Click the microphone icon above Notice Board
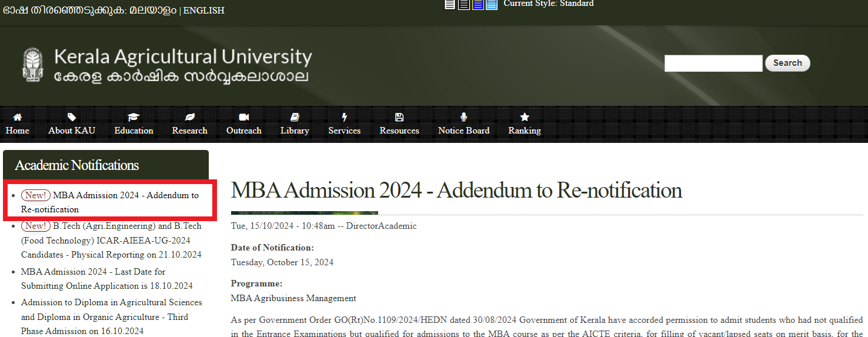868x337 pixels. click(464, 117)
